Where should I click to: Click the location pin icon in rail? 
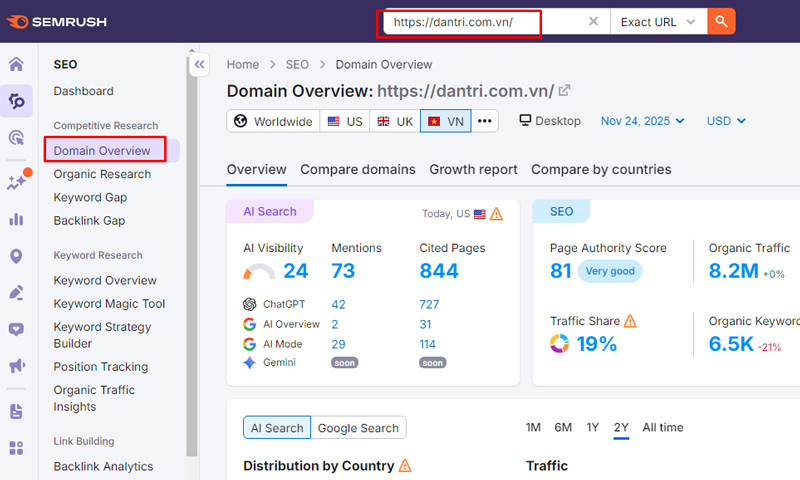(16, 256)
